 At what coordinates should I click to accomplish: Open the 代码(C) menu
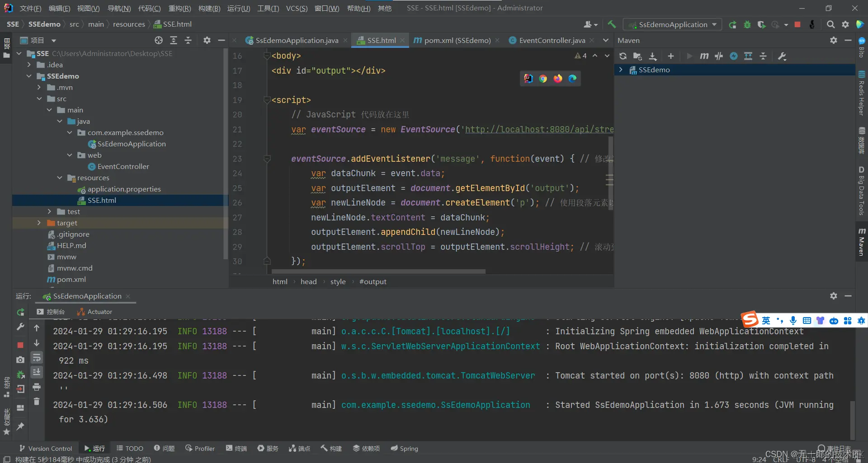[x=149, y=8]
